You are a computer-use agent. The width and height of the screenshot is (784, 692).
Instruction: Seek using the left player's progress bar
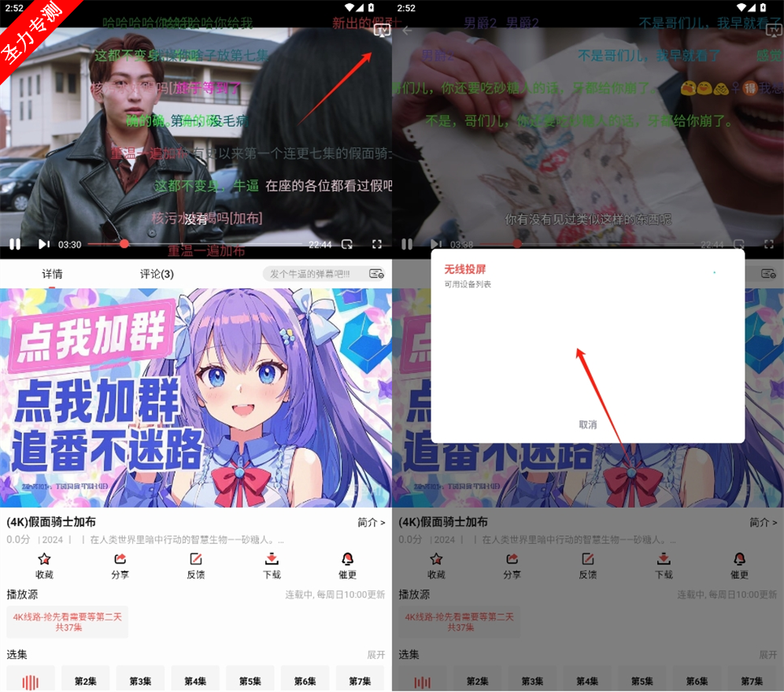(195, 244)
